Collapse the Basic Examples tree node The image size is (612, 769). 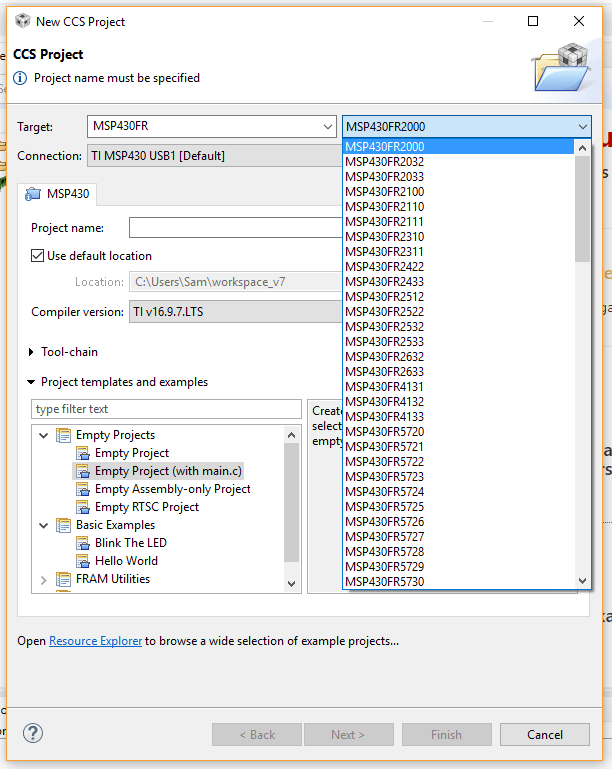point(44,525)
